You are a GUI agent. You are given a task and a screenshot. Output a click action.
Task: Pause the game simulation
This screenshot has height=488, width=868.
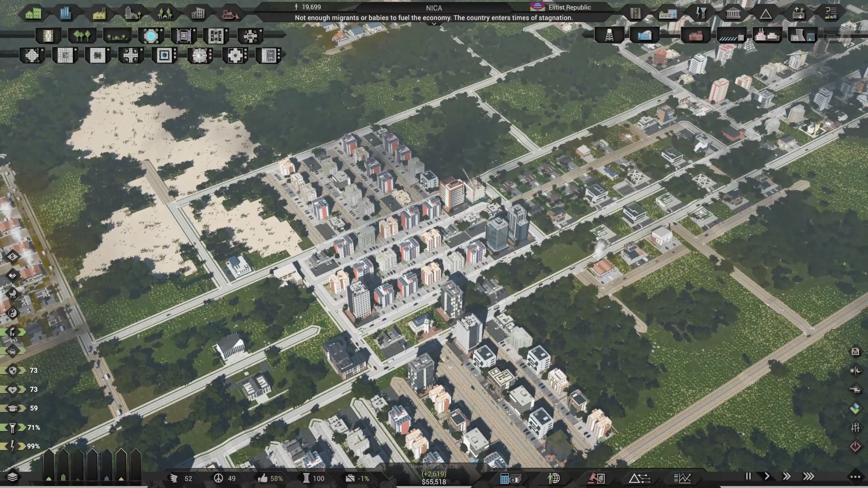(x=748, y=476)
